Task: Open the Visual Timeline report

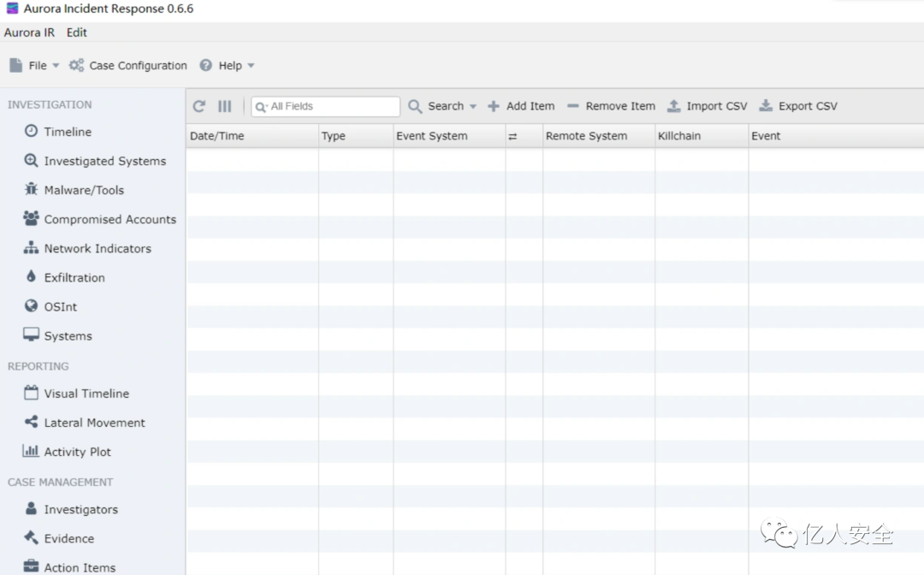Action: tap(86, 394)
